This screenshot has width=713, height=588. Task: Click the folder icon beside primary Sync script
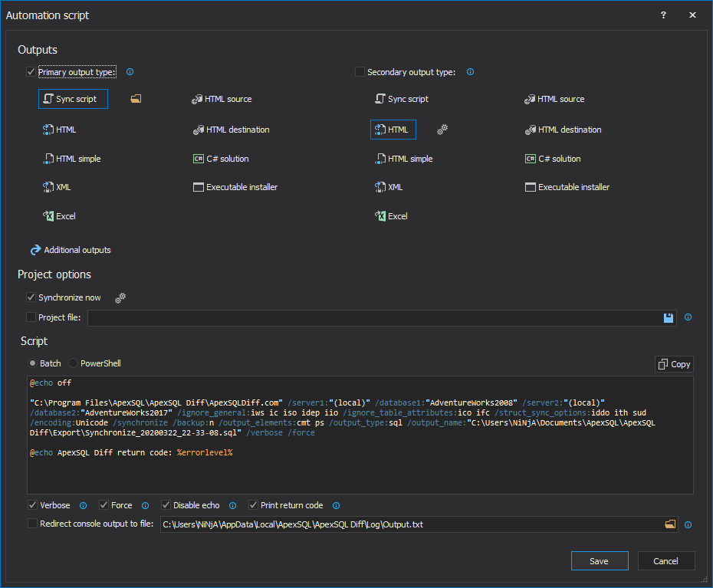tap(136, 99)
